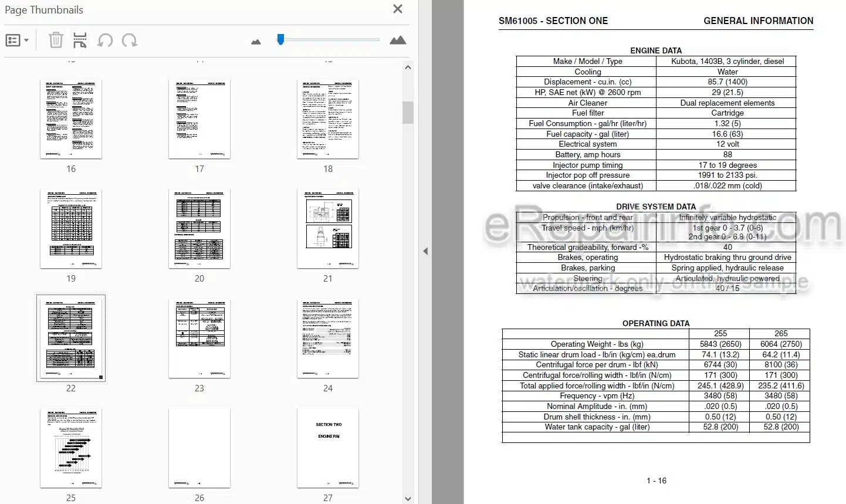Click the insert page break icon
The height and width of the screenshot is (504, 846).
point(80,40)
